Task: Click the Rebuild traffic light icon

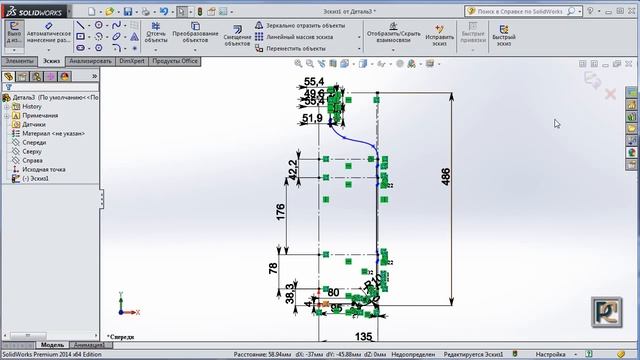Action: tap(200, 11)
